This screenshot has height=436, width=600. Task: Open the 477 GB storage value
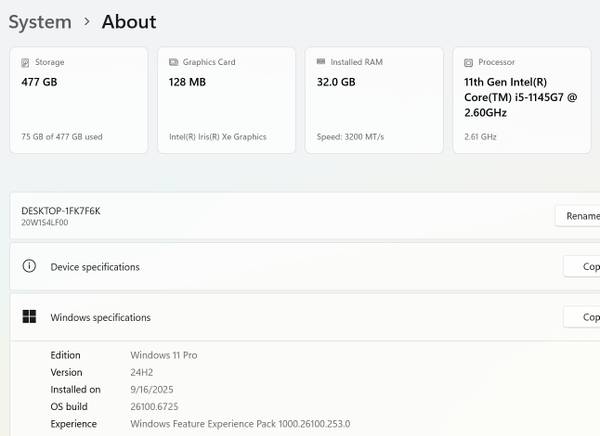pos(39,83)
